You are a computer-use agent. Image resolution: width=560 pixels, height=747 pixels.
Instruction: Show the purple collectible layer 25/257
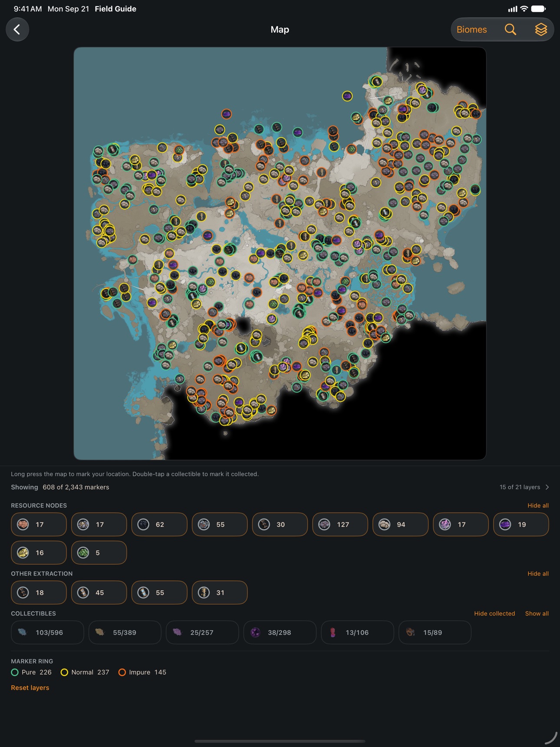pos(202,633)
